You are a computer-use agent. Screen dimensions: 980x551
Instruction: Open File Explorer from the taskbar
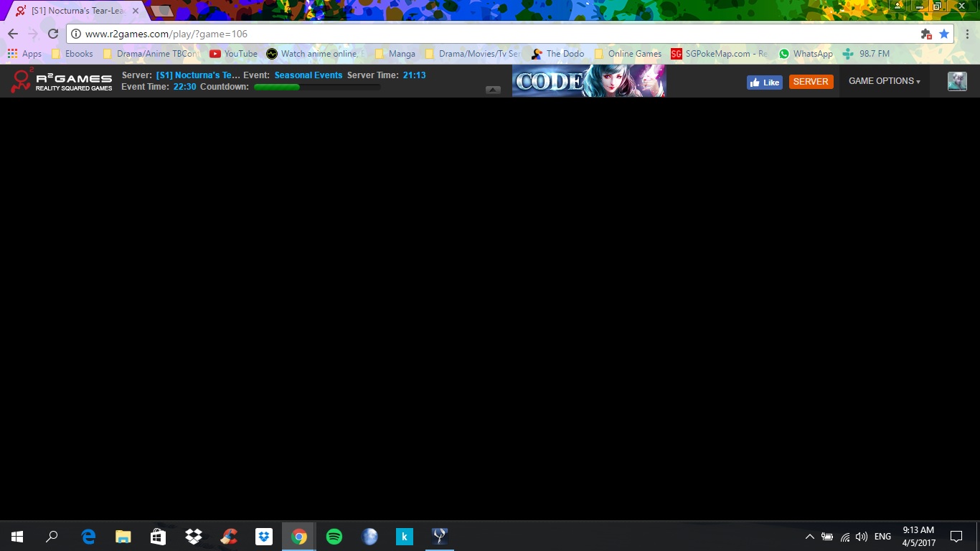click(x=123, y=537)
